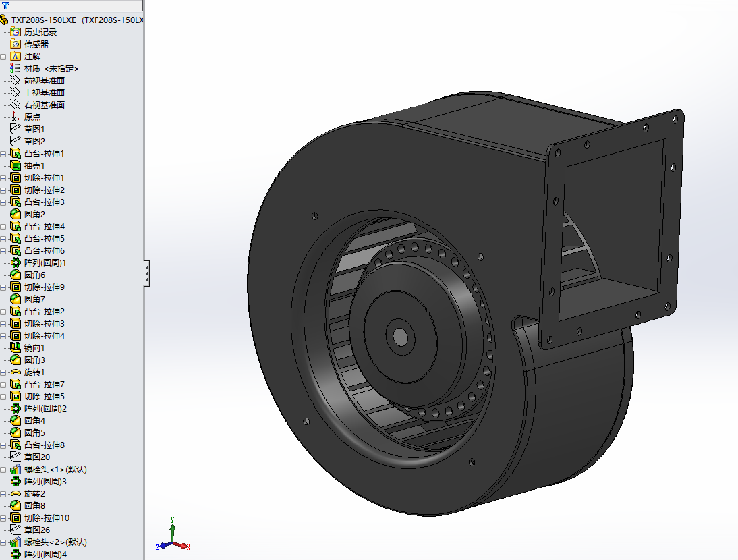Viewport: 738px width, 560px height.
Task: Select the 圆角7 tree label
Action: (34, 300)
